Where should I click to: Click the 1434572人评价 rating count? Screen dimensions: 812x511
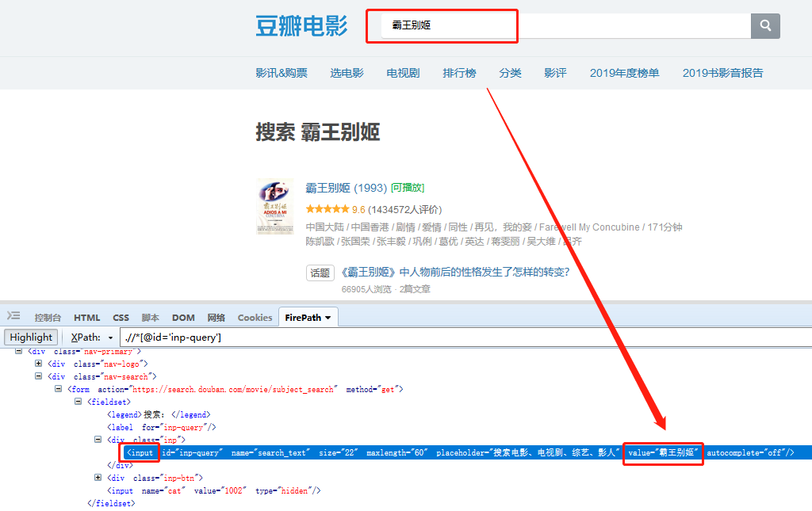[x=405, y=209]
